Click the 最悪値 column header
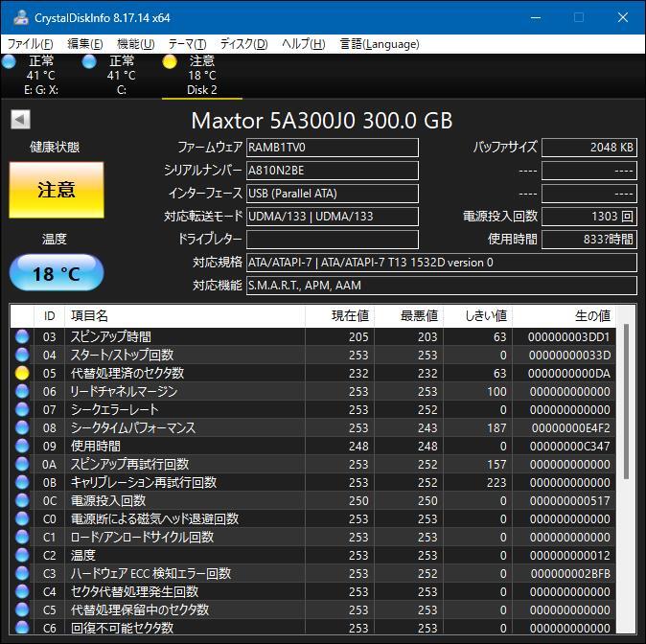 click(409, 316)
